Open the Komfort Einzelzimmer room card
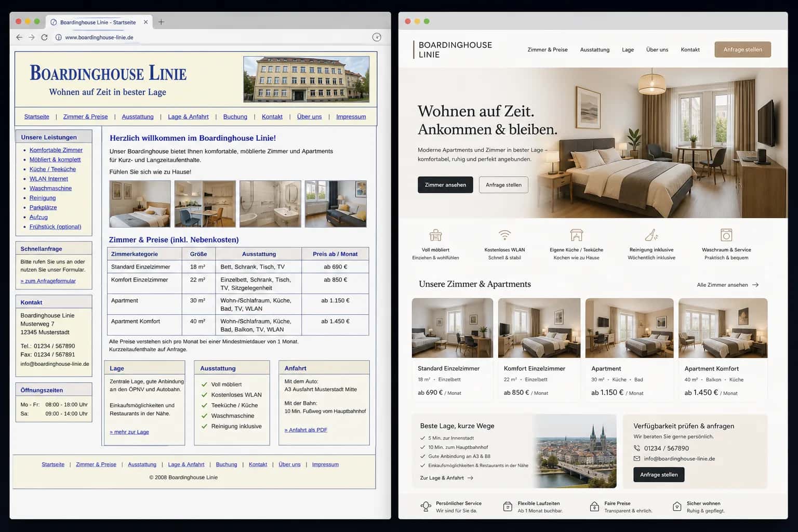Screen dimensions: 798x532 click(x=539, y=350)
